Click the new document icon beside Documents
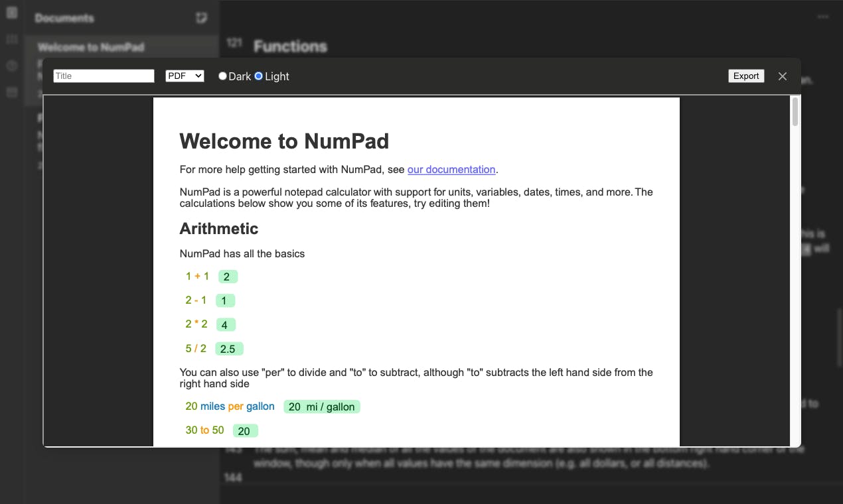Screen dimensions: 843x504 coord(202,18)
